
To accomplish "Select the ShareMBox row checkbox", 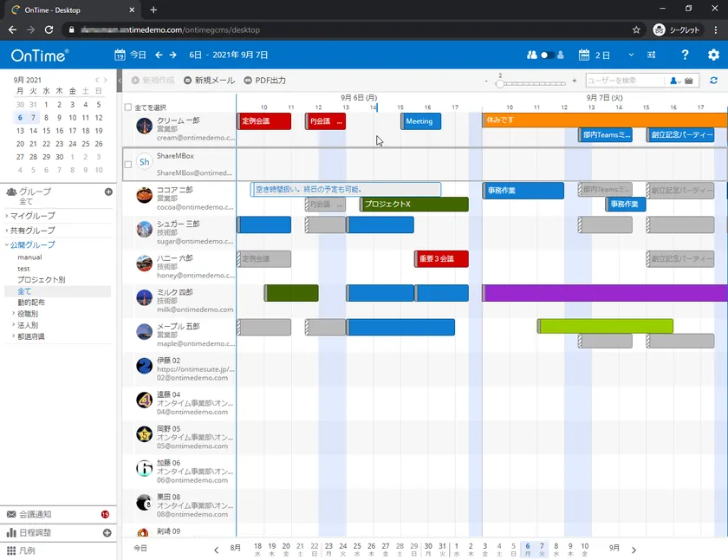I will (x=128, y=165).
